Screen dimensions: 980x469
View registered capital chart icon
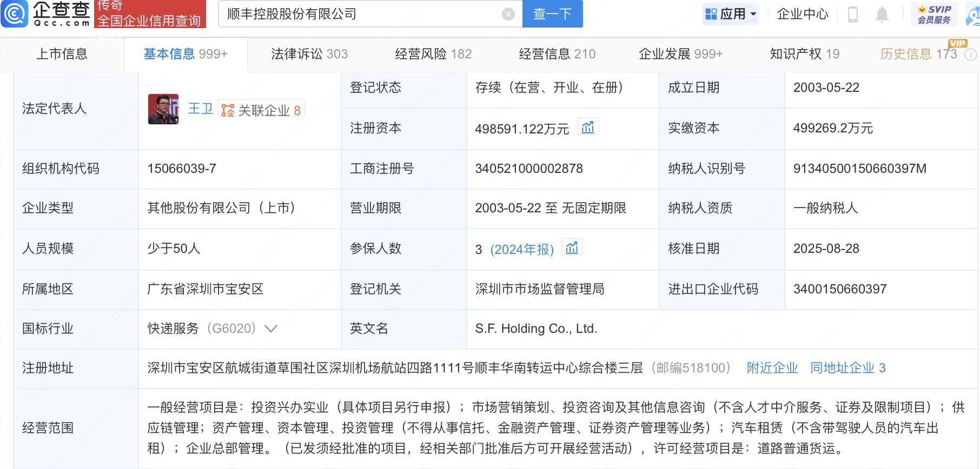coord(587,128)
